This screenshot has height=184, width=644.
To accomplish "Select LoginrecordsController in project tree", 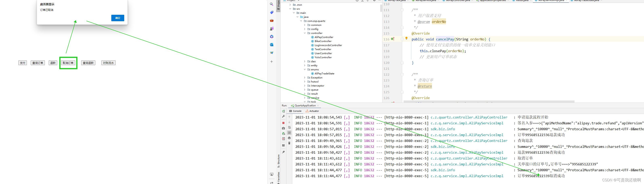I will tap(328, 45).
